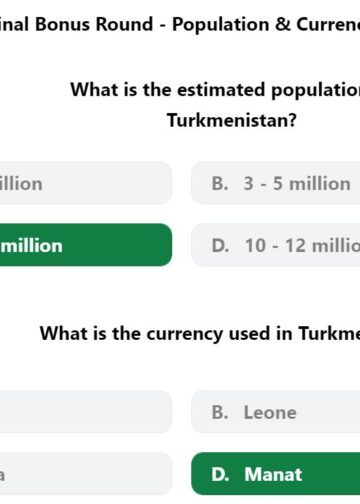Image resolution: width=360 pixels, height=504 pixels.
Task: Click the "B." letter before "3 - 5 million"
Action: [220, 183]
